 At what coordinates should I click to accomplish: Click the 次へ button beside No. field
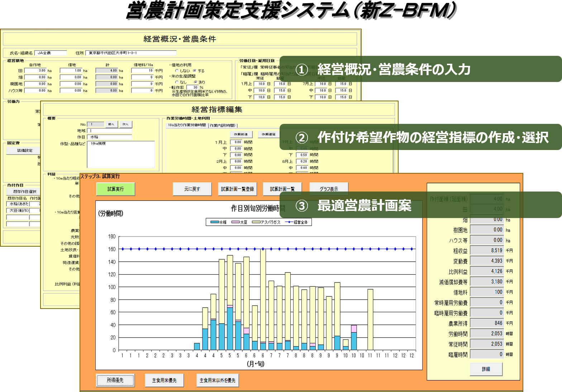pos(125,124)
